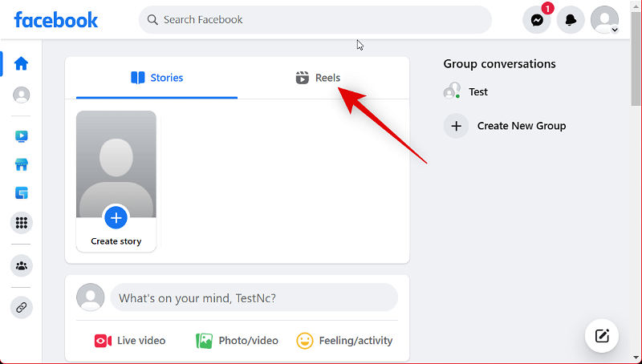Open the notifications bell

tap(571, 20)
